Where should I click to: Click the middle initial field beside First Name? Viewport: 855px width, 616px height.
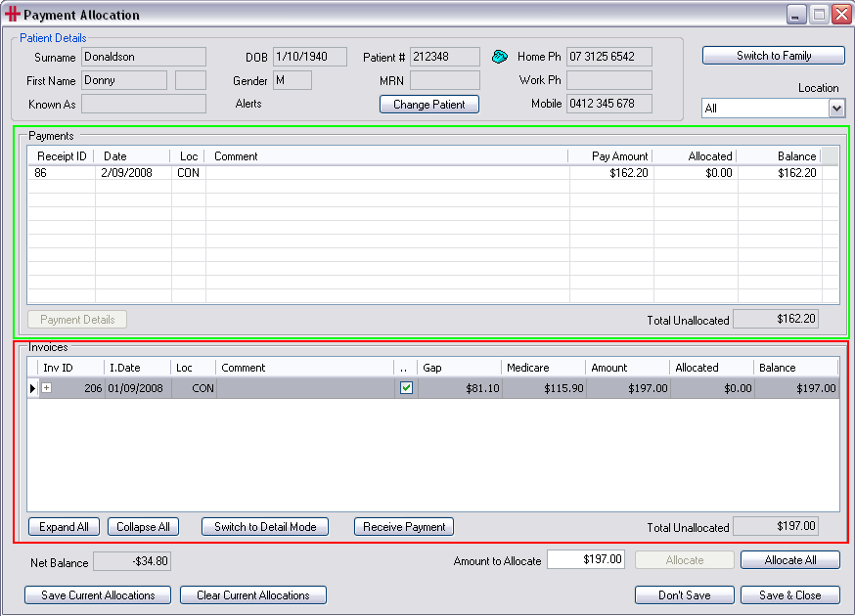click(191, 80)
